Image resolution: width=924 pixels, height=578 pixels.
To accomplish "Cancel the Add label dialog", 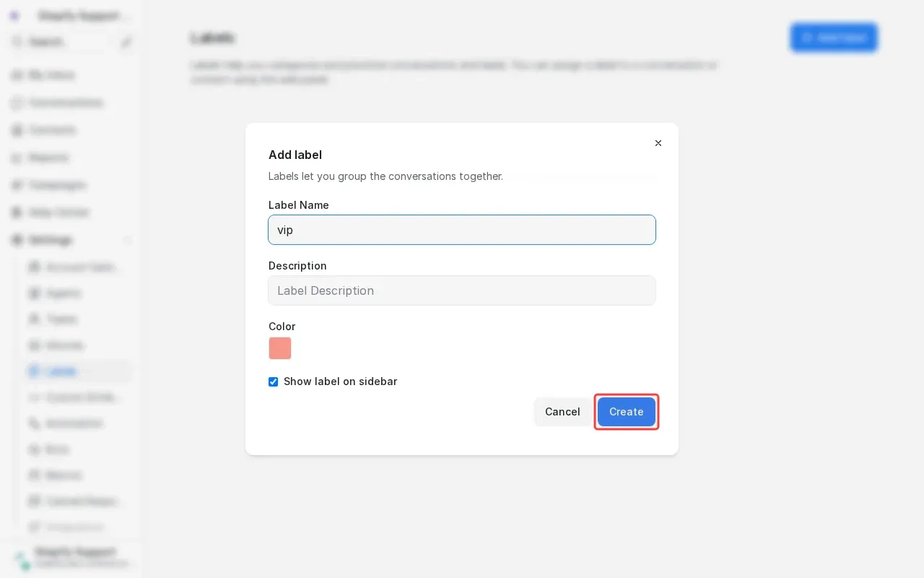I will coord(562,412).
